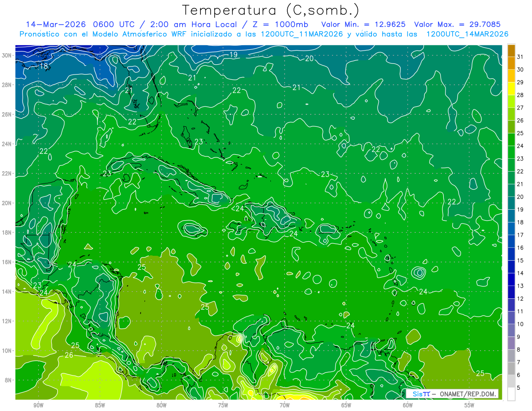The width and height of the screenshot is (532, 411).
Task: Click the '20' contour label on the map
Action: pyautogui.click(x=309, y=59)
